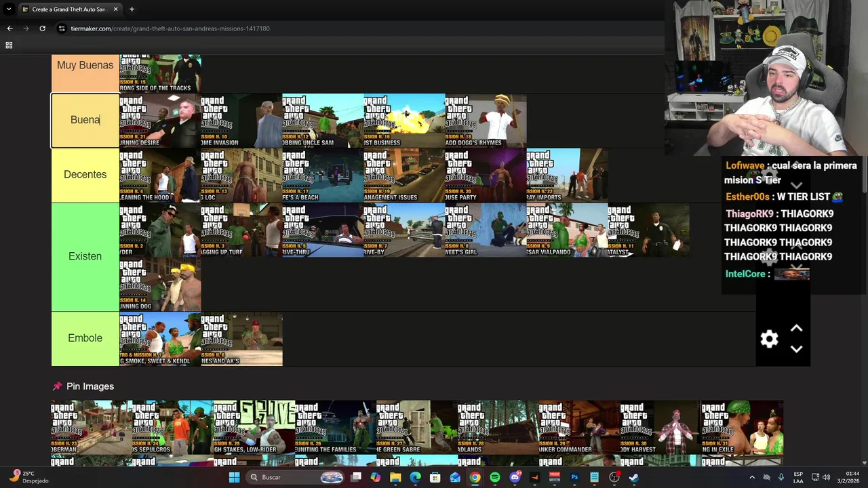The height and width of the screenshot is (488, 868).
Task: Open Microsoft Edge from the taskbar
Action: point(415,477)
